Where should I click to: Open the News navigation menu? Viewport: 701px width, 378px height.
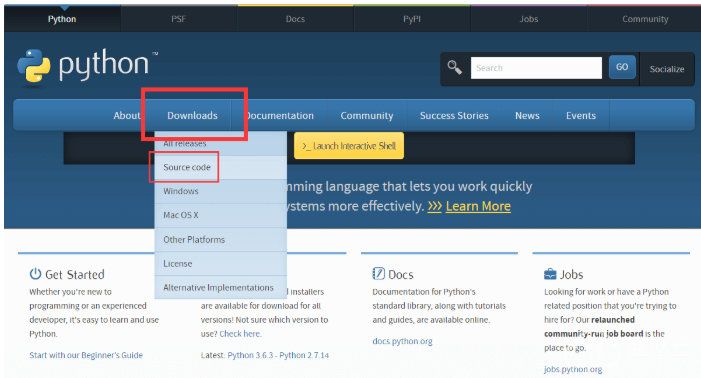(x=527, y=115)
